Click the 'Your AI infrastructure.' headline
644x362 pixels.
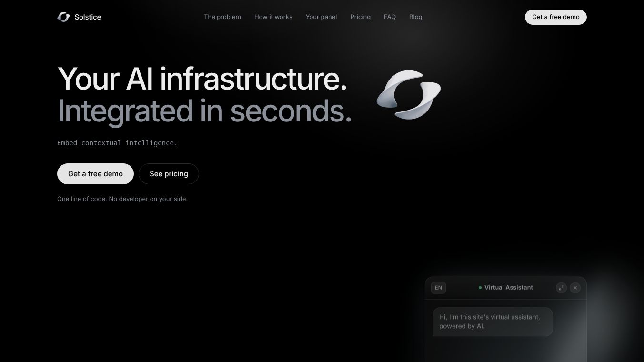[x=202, y=79]
